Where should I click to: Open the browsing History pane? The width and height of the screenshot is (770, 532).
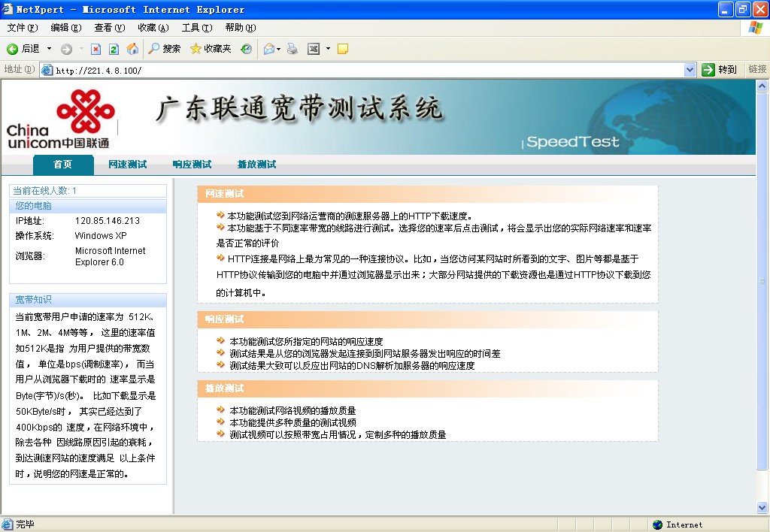(x=247, y=49)
